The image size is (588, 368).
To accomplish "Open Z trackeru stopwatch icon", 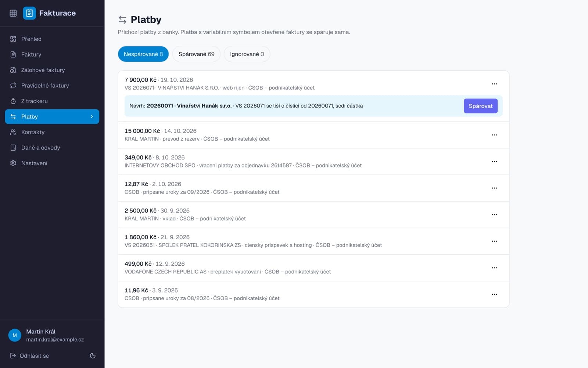I will (13, 101).
